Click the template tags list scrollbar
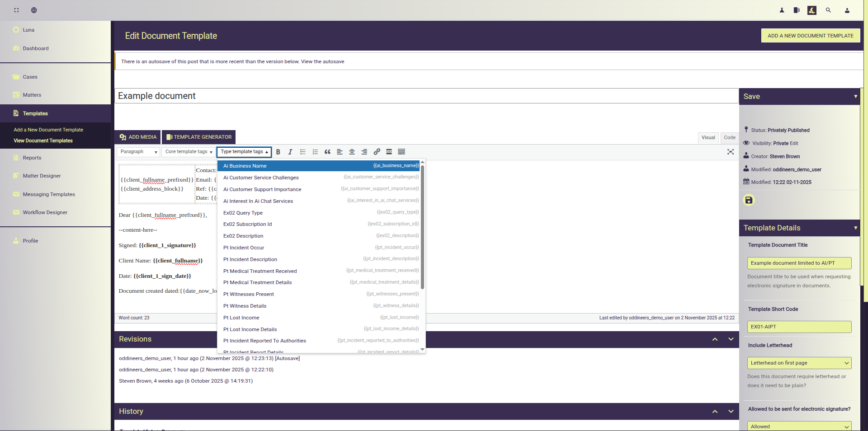This screenshot has width=868, height=431. (x=422, y=226)
